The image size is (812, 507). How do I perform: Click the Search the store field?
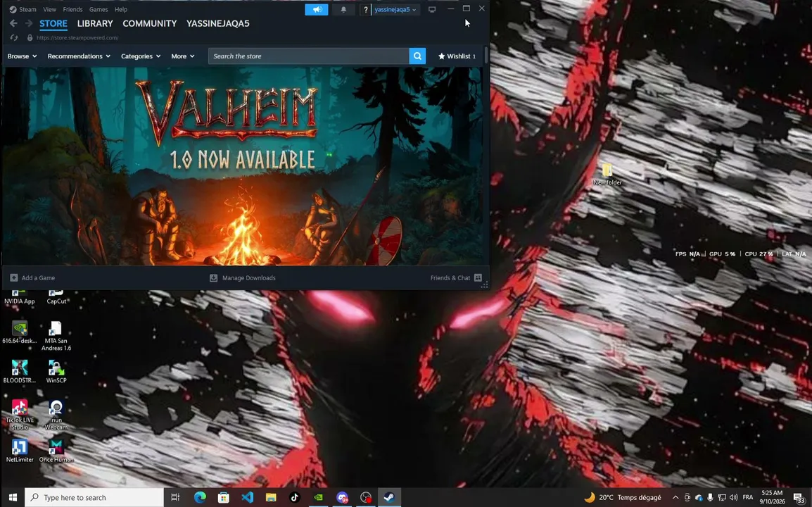coord(309,56)
